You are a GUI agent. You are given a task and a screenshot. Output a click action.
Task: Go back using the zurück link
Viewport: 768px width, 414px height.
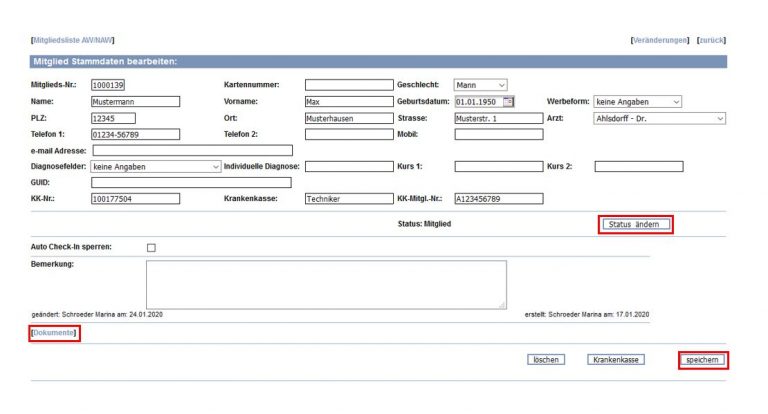(x=711, y=40)
